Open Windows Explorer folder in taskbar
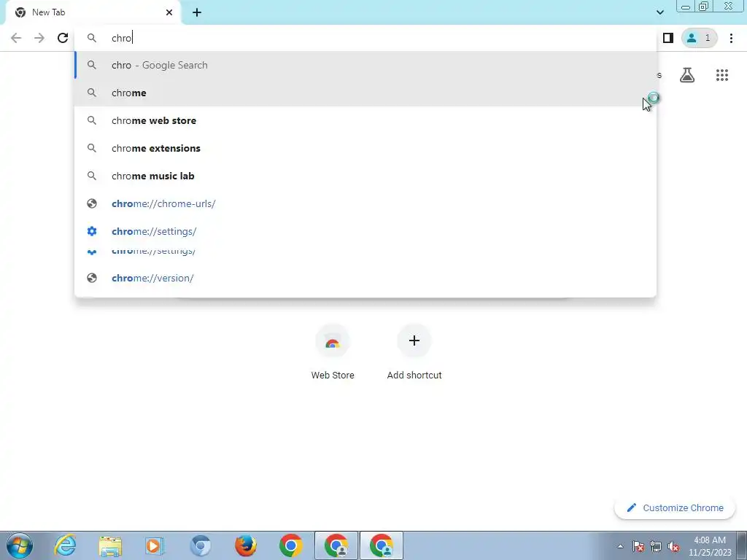The image size is (747, 560). tap(111, 545)
